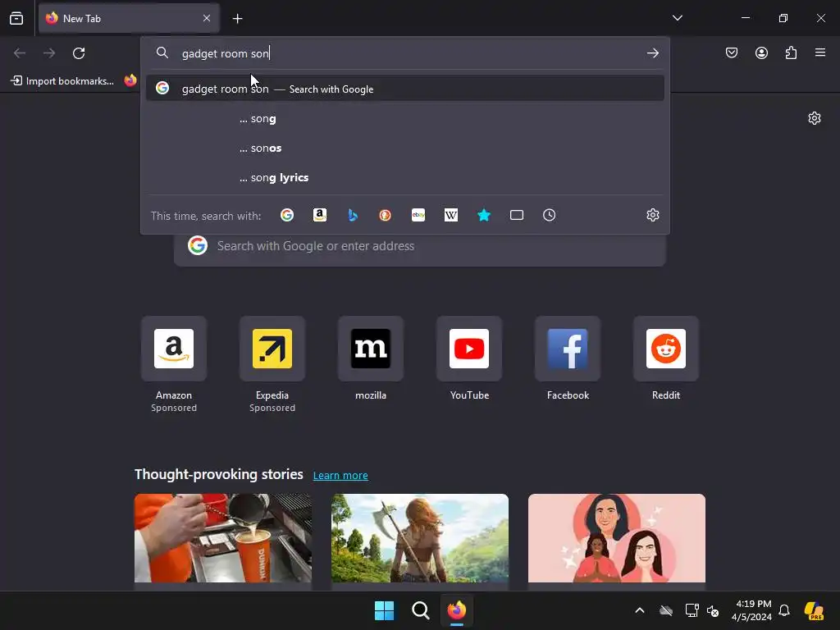Go back one page arrow

tap(20, 53)
